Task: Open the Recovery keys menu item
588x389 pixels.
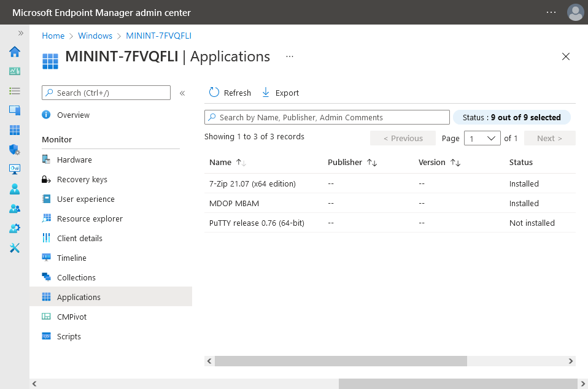Action: click(x=110, y=180)
